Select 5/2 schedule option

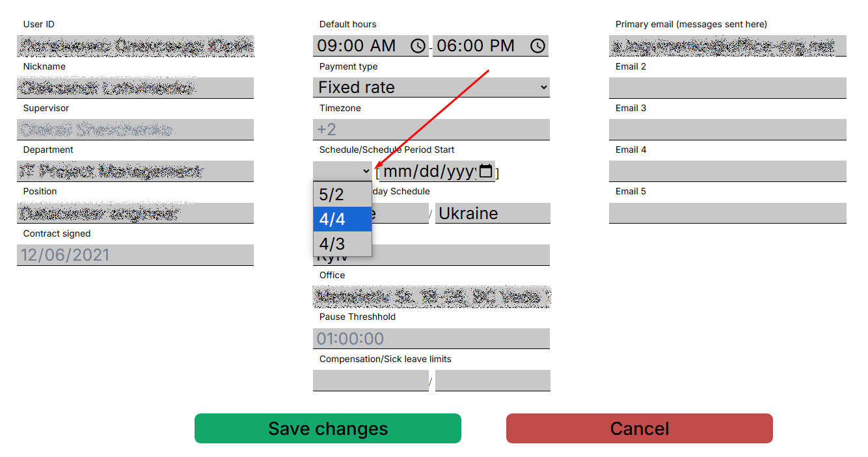(x=342, y=194)
